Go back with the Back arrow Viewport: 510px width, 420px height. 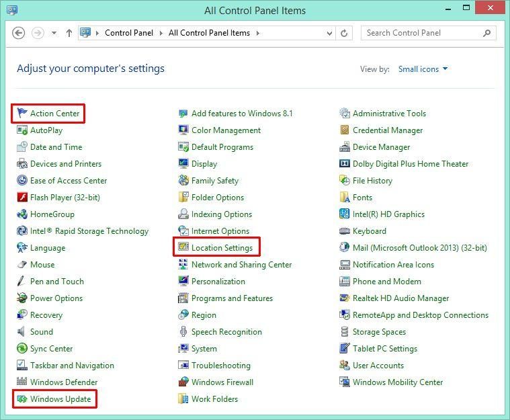click(19, 33)
